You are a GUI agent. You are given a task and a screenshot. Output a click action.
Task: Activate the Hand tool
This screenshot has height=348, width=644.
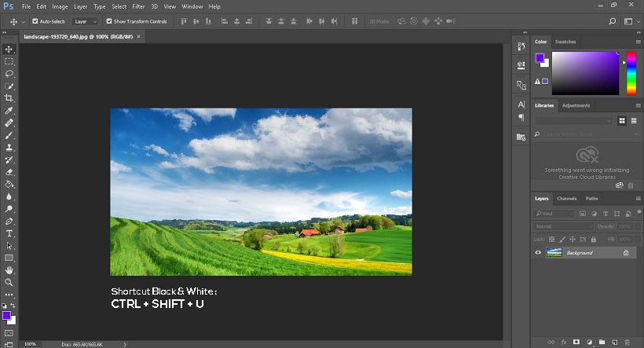point(9,270)
